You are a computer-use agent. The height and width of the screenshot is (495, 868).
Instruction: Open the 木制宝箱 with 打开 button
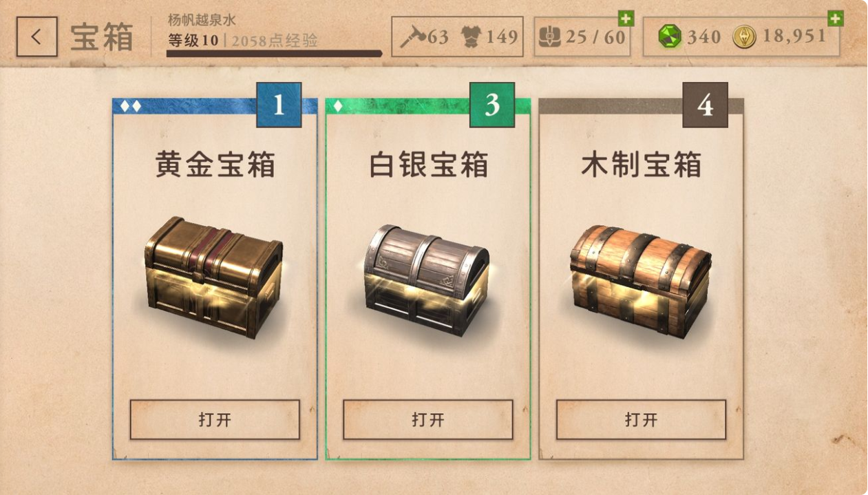click(641, 419)
